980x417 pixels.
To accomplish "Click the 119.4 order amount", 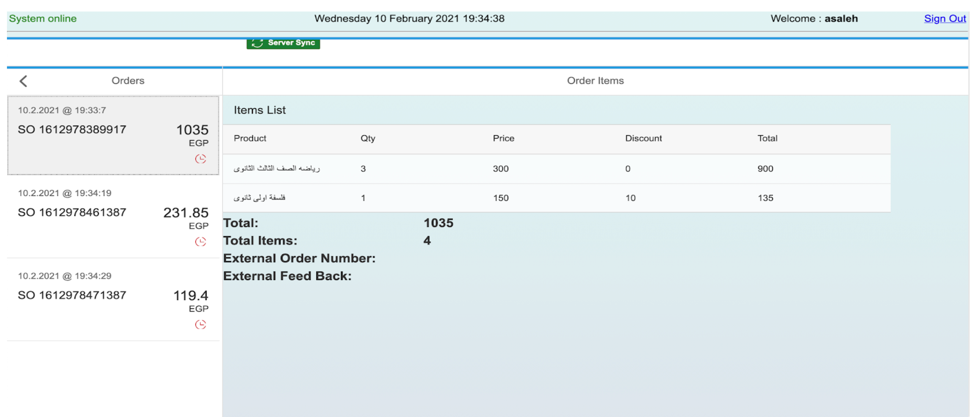I will (191, 296).
